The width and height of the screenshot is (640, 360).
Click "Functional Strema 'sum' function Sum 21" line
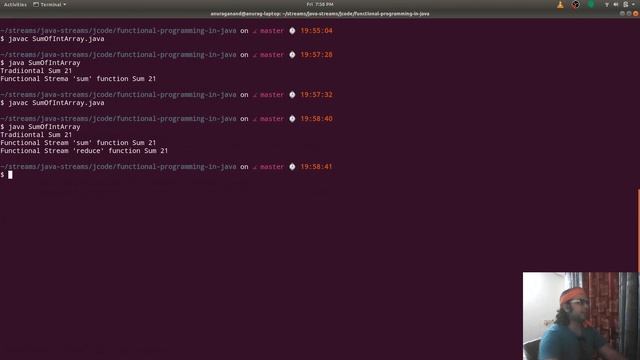[x=78, y=79]
